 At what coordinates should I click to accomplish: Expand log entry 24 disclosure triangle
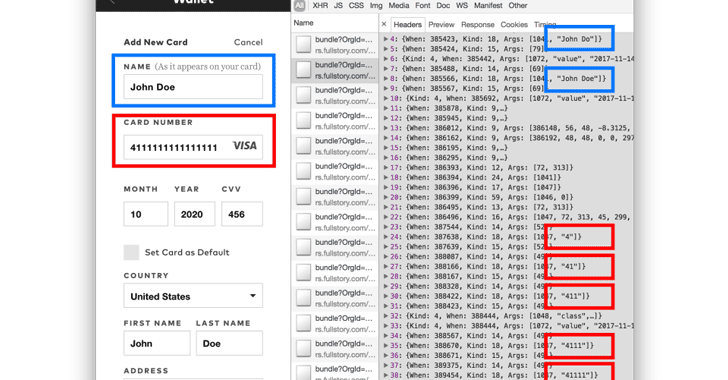pyautogui.click(x=385, y=236)
